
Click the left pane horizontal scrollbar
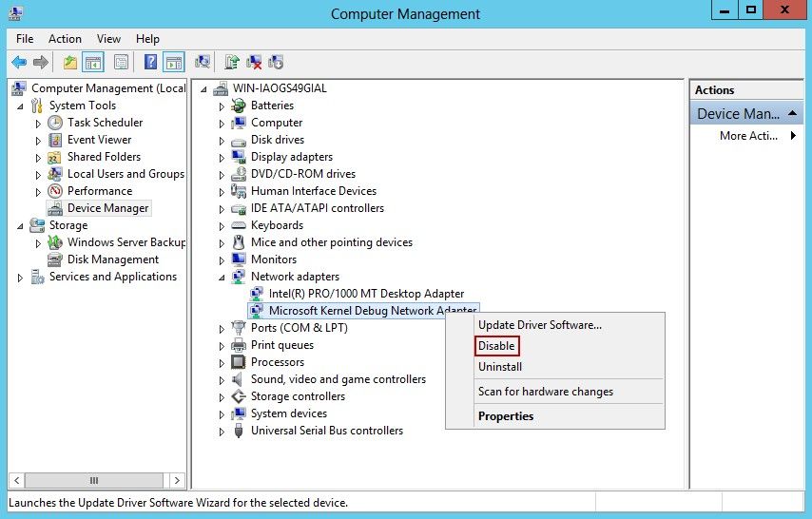[x=93, y=481]
